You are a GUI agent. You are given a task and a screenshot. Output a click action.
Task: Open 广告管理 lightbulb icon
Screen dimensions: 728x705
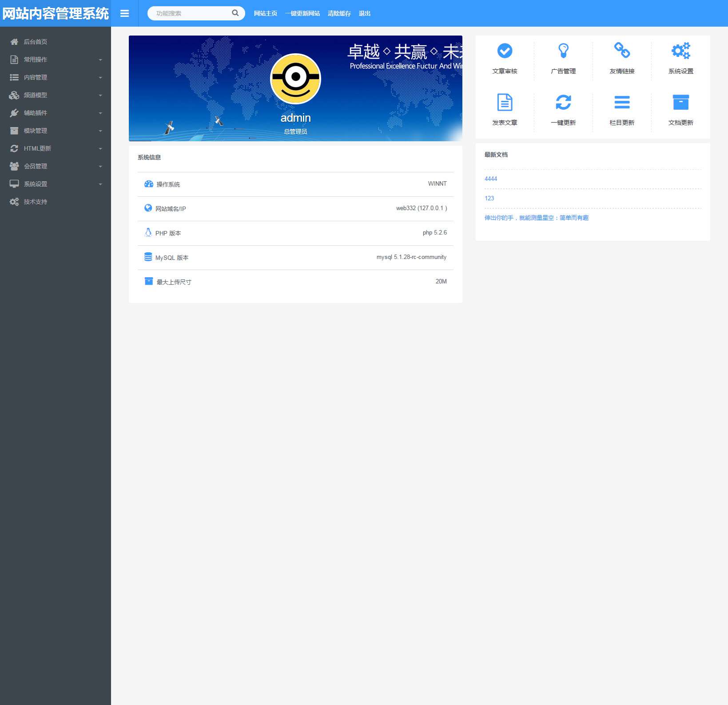coord(563,51)
